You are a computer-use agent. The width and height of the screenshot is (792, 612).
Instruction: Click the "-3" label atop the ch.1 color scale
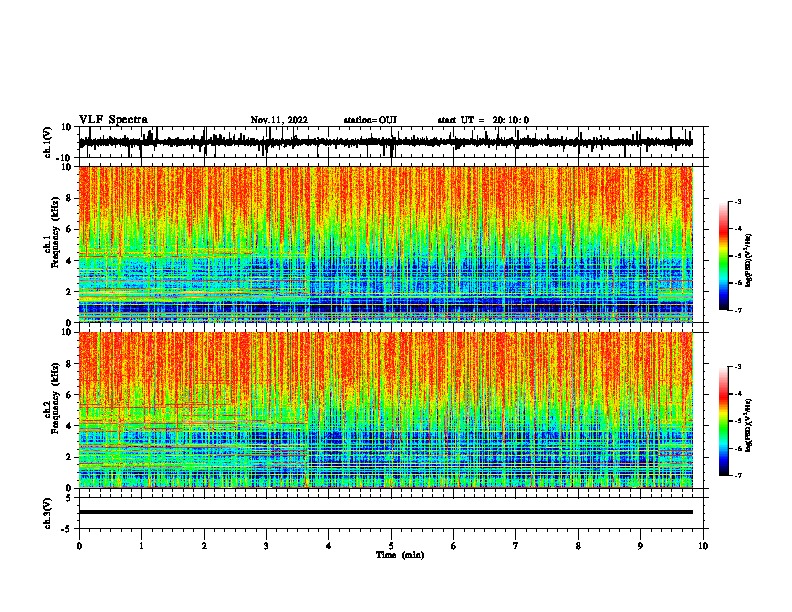(x=737, y=201)
